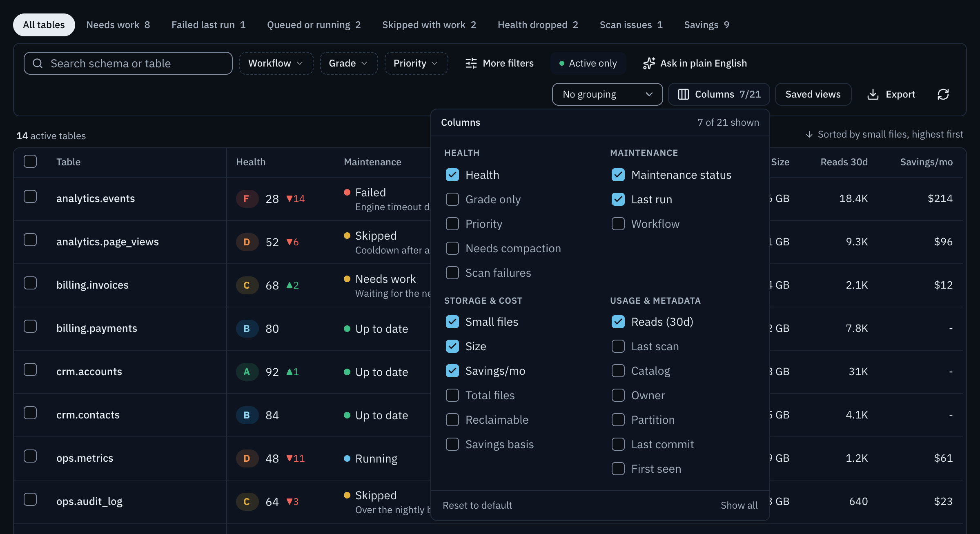Open the Scan issues tab
Screen dimensions: 980x534
pos(631,25)
